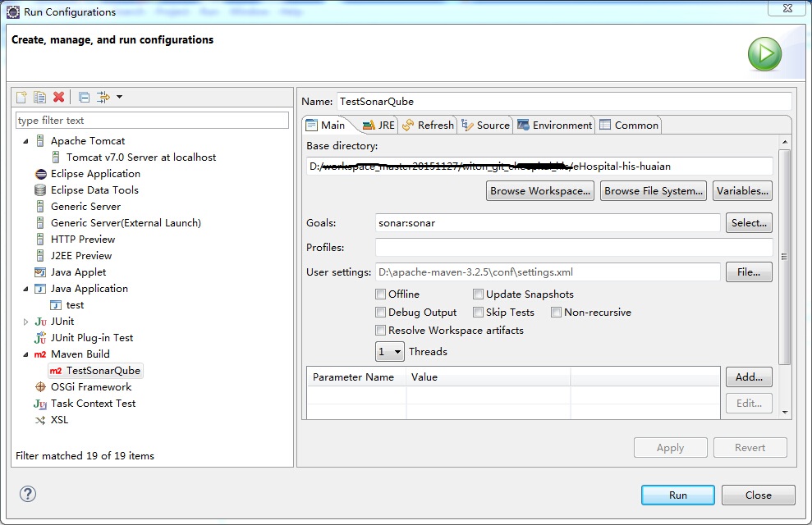Click the JUnit Plug-in Test icon

coord(40,338)
